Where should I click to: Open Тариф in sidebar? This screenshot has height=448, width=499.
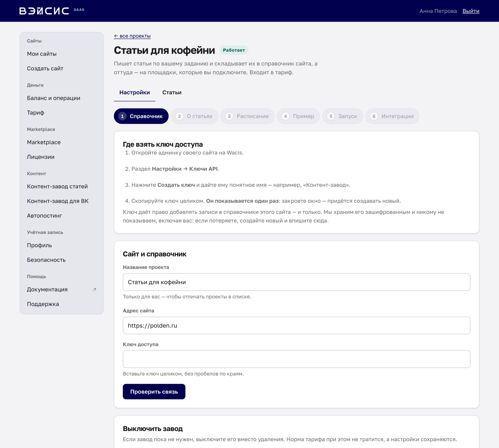62,113
